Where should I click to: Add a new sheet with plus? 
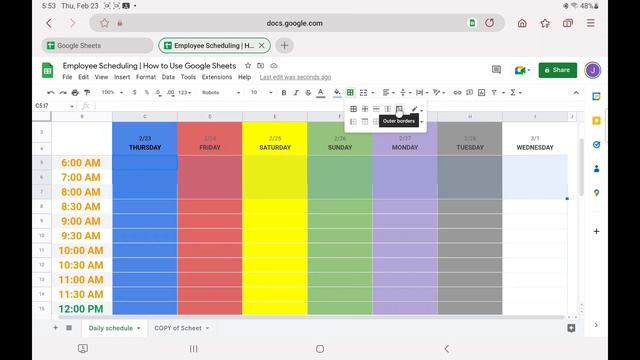pyautogui.click(x=55, y=328)
